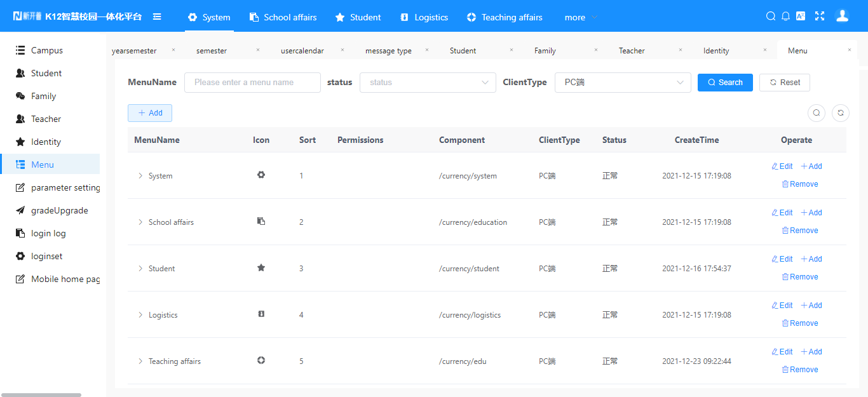Open the ClientType dropdown
The height and width of the screenshot is (397, 868).
pos(623,83)
